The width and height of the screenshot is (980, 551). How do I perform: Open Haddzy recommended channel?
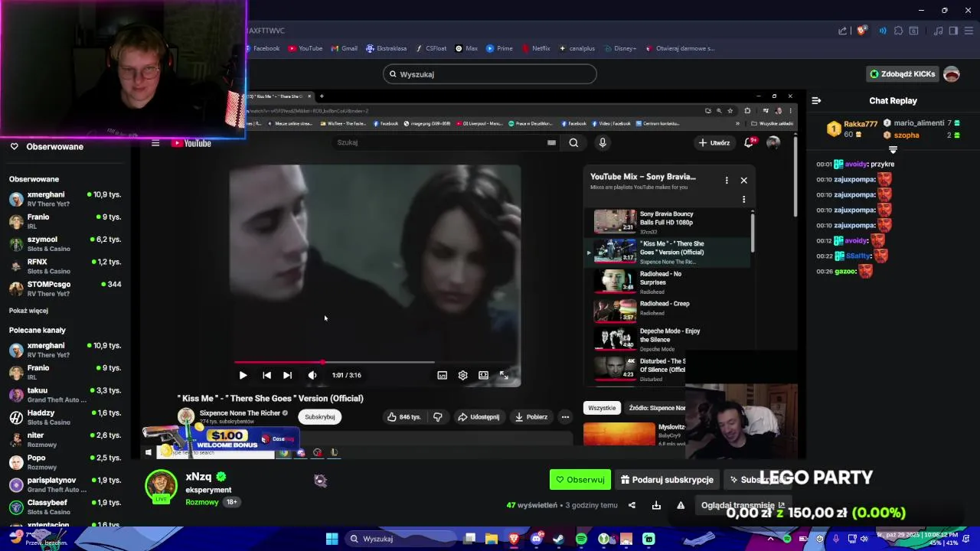tap(65, 417)
